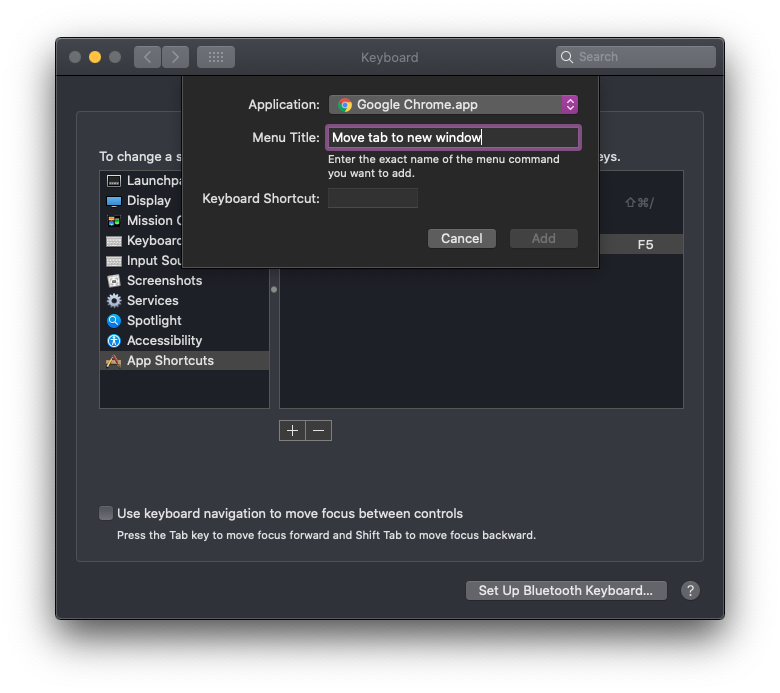Click the Accessibility icon in list
Viewport: 780px width, 693px height.
[x=114, y=341]
